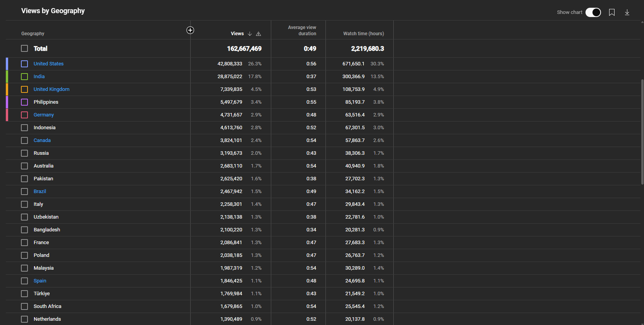Viewport: 644px width, 325px height.
Task: Toggle the Show chart switch
Action: (593, 12)
